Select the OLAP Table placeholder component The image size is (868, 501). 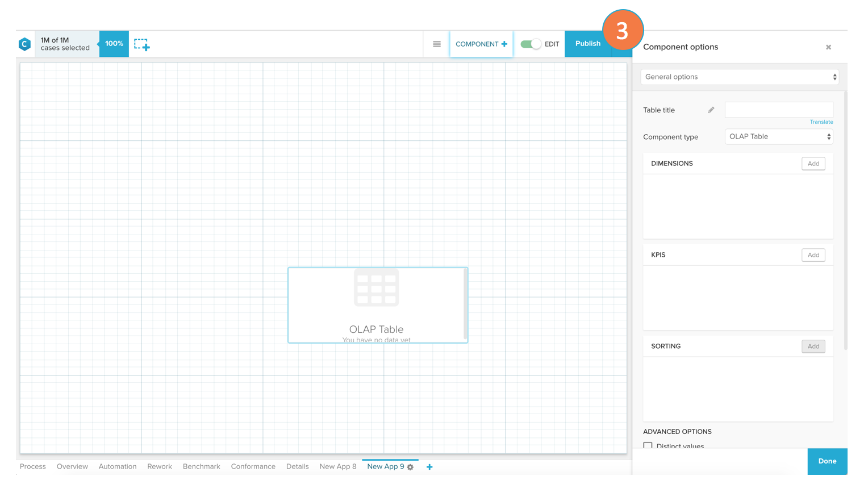[377, 305]
